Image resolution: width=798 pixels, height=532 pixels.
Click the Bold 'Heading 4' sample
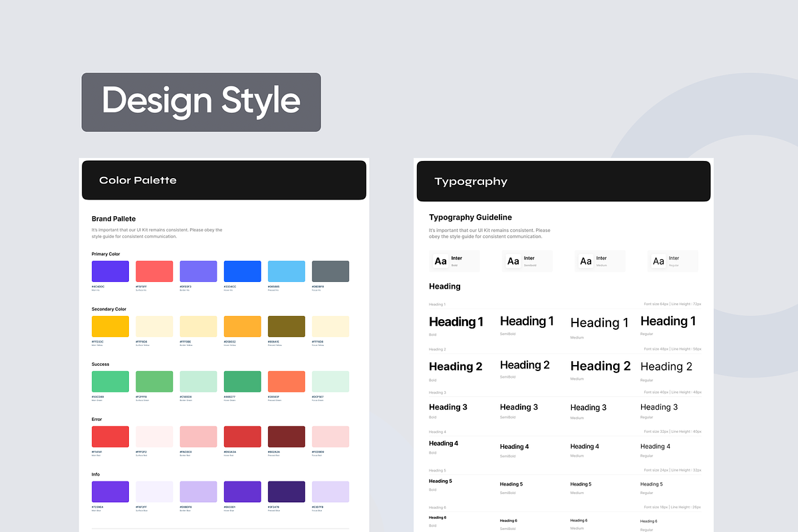[x=444, y=444]
